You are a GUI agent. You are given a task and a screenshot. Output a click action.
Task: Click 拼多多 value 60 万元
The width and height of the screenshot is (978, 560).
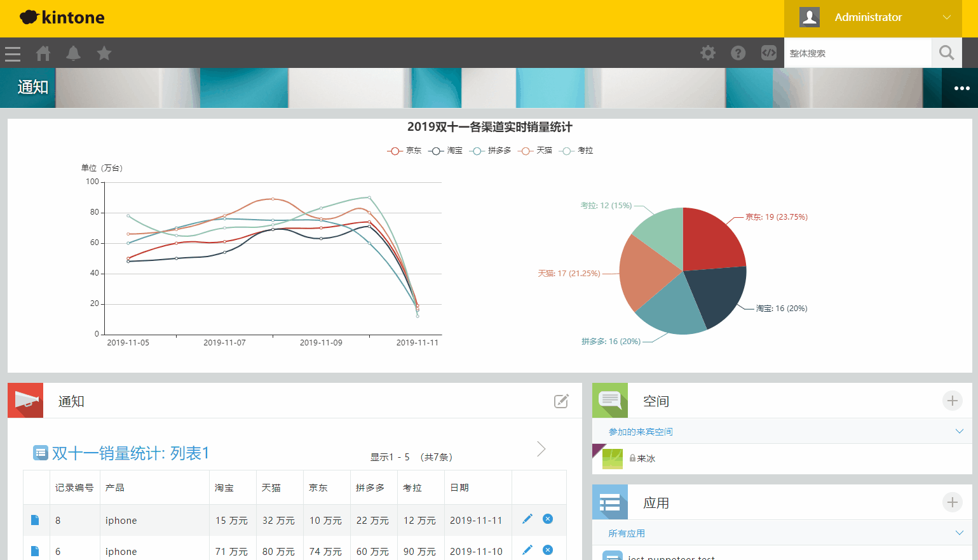coord(372,552)
